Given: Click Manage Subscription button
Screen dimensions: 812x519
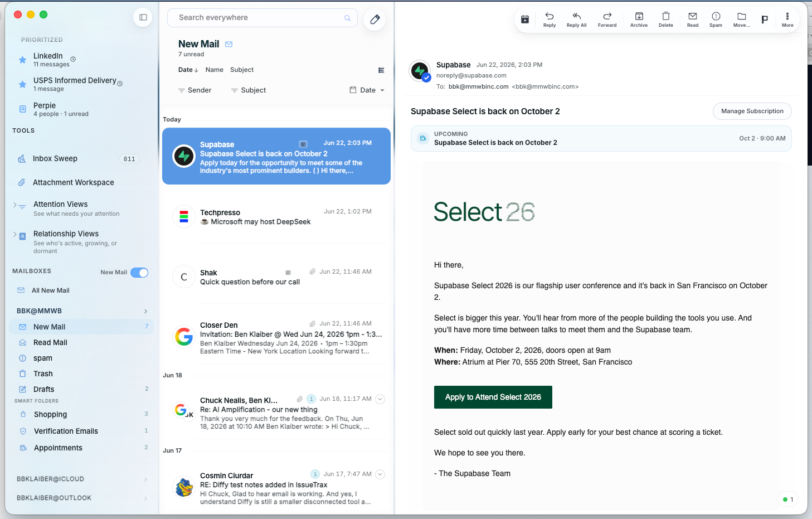Looking at the screenshot, I should (x=752, y=111).
